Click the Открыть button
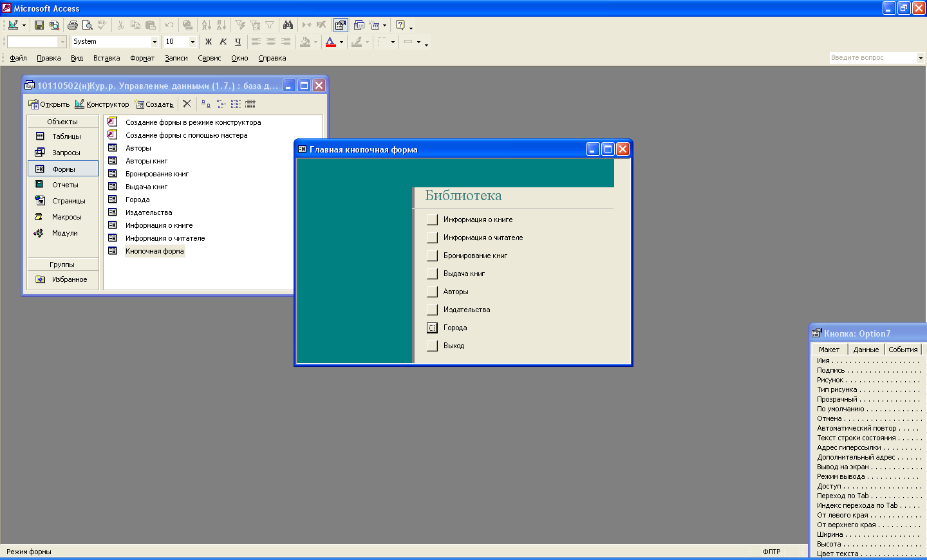This screenshot has width=927, height=560. (49, 104)
